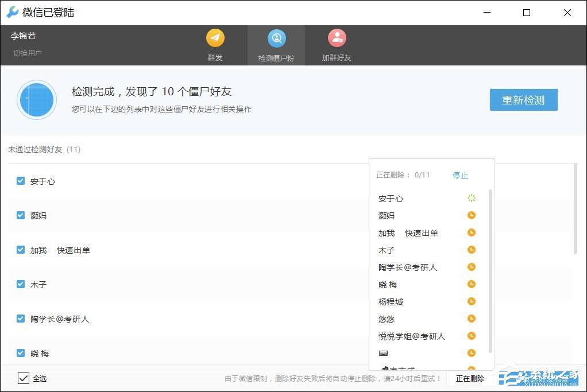Click 停止 to stop deleting
Screen dimensions: 587x392
(x=459, y=175)
